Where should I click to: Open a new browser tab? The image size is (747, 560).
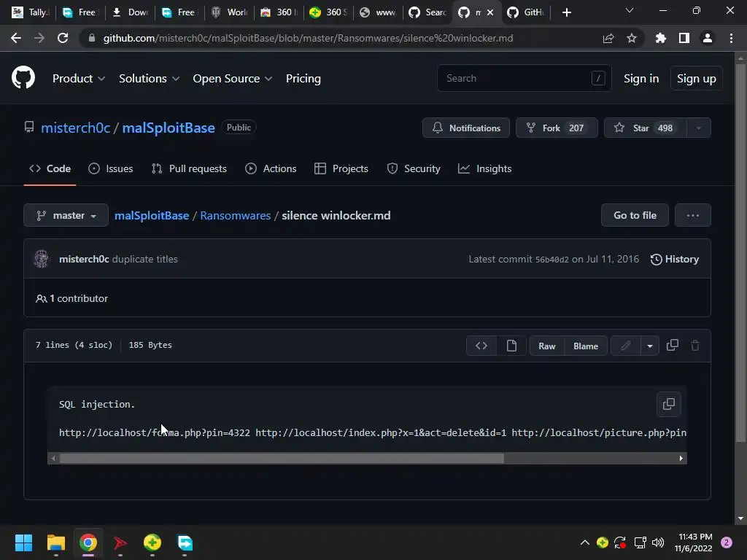[x=566, y=12]
